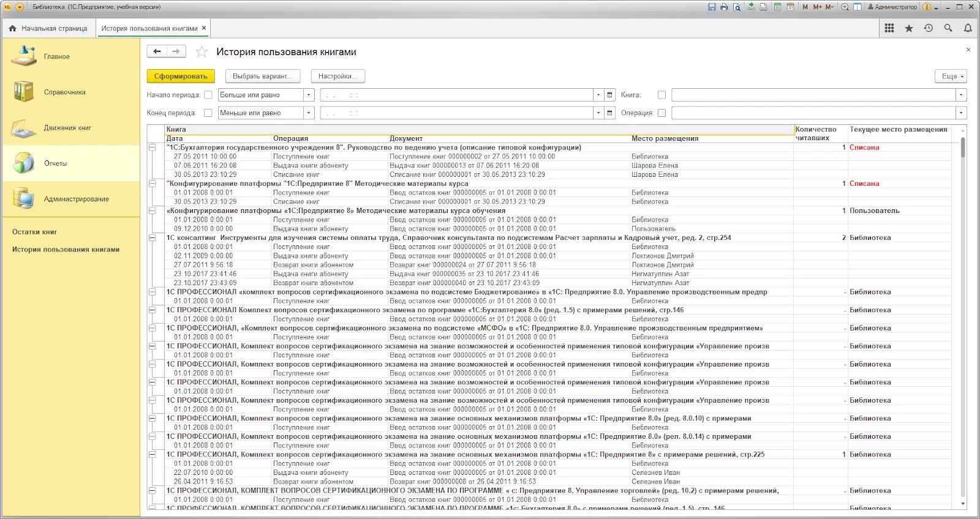Collapse the '1С консалтинг Инструменты' book group

[x=152, y=238]
